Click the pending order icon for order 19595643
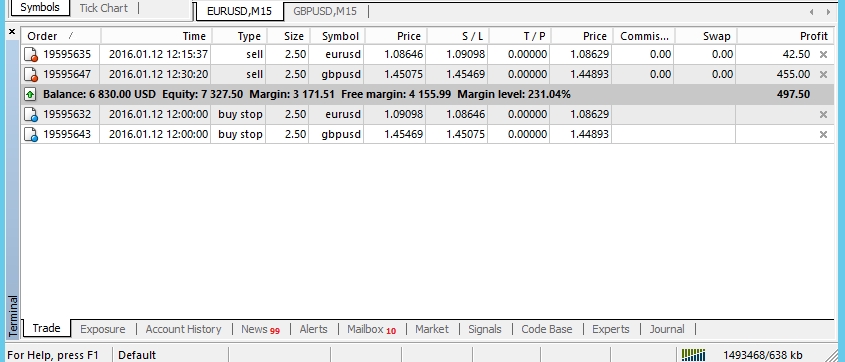845x362 pixels. click(x=31, y=135)
